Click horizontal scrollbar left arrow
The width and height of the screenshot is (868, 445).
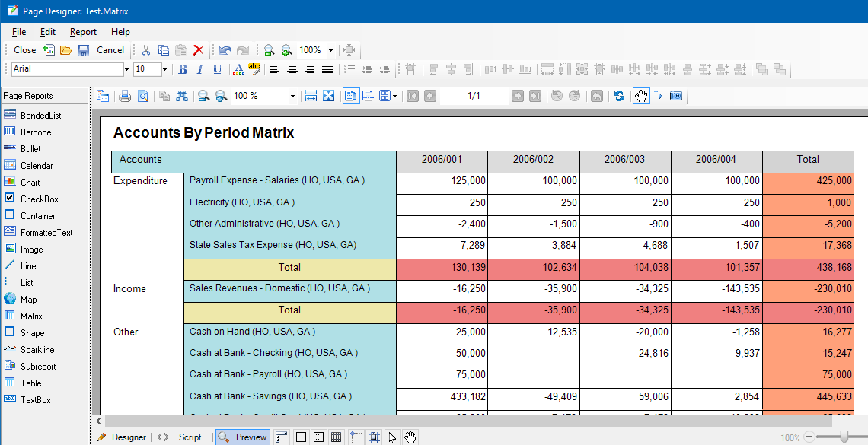click(98, 421)
